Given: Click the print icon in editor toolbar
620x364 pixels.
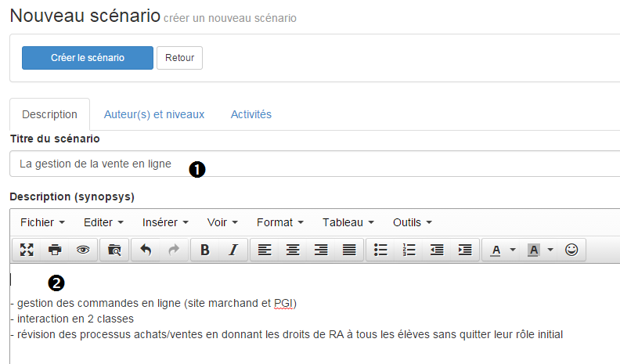Looking at the screenshot, I should (x=55, y=250).
